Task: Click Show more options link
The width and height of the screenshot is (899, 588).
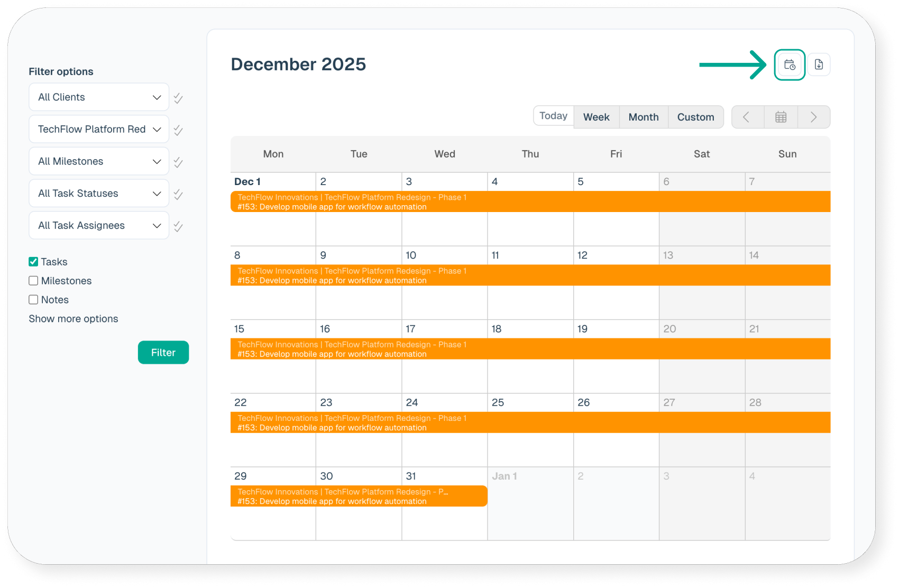Action: (74, 319)
